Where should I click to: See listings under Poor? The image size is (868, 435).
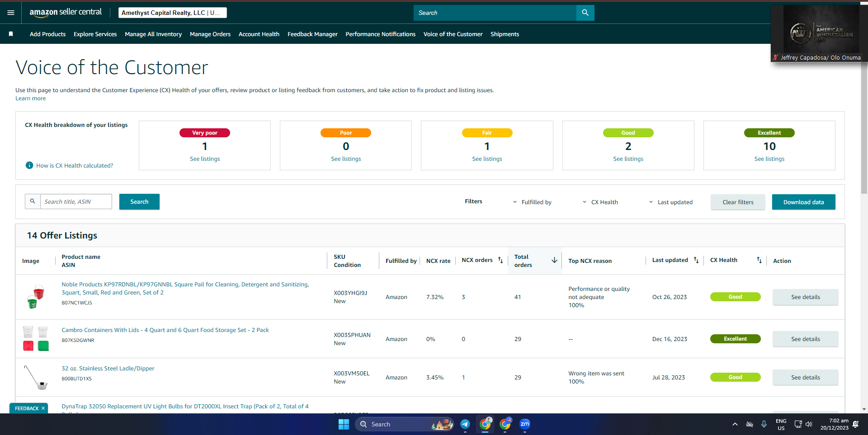coord(346,159)
